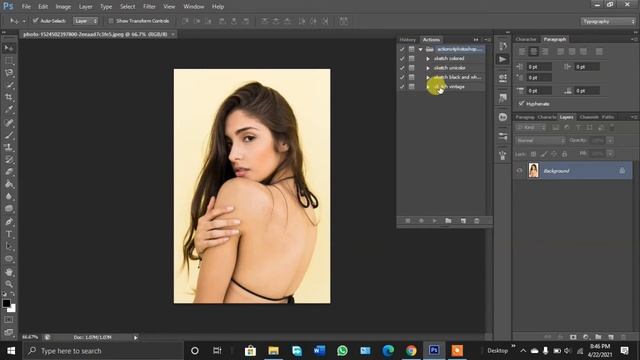Click the Background layer thumbnail
This screenshot has height=360, width=640.
click(533, 170)
